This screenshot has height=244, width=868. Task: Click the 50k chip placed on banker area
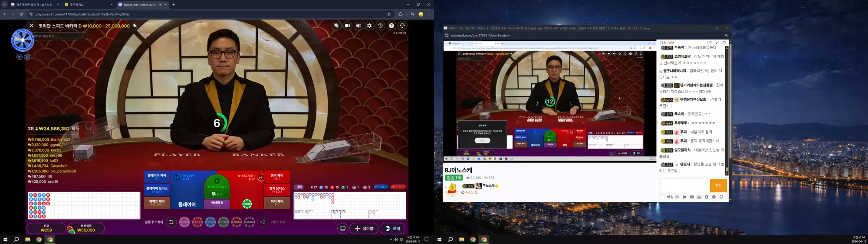(247, 204)
